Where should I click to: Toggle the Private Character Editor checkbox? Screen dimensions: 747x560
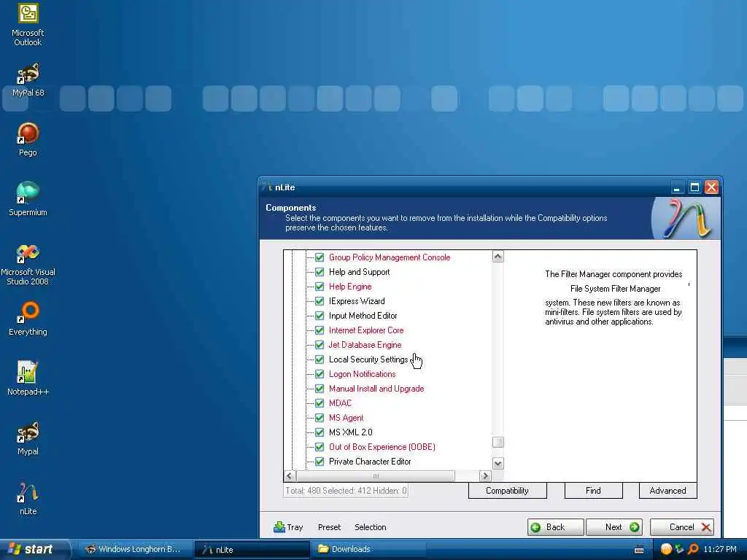(x=320, y=462)
